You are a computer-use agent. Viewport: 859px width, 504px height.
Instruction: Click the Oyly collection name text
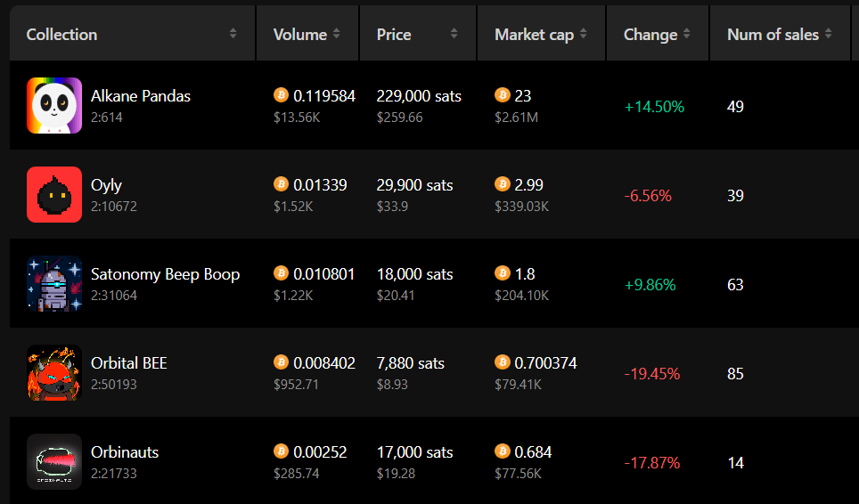[x=106, y=185]
